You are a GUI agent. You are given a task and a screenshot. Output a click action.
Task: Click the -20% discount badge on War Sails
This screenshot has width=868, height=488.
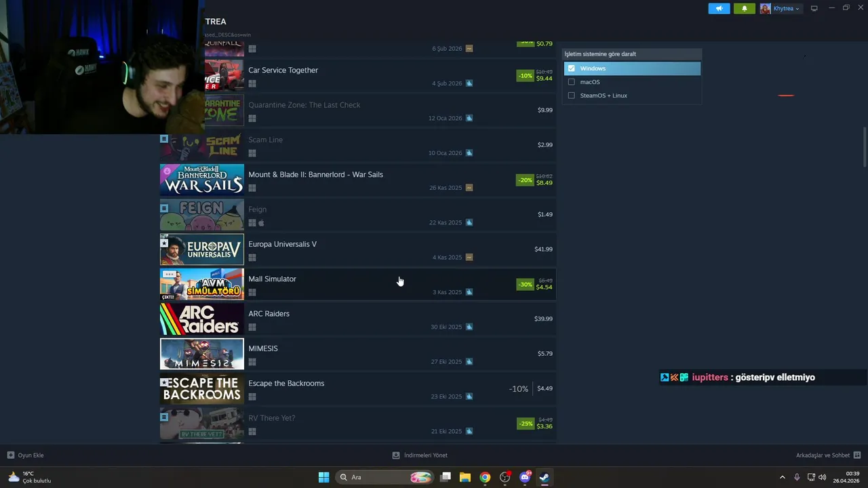pos(525,180)
